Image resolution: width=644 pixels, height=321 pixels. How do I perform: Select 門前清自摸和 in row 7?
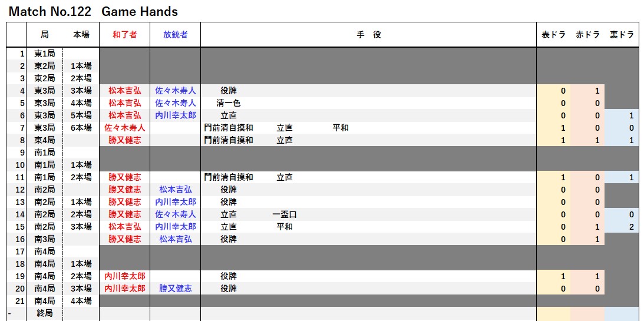[229, 128]
